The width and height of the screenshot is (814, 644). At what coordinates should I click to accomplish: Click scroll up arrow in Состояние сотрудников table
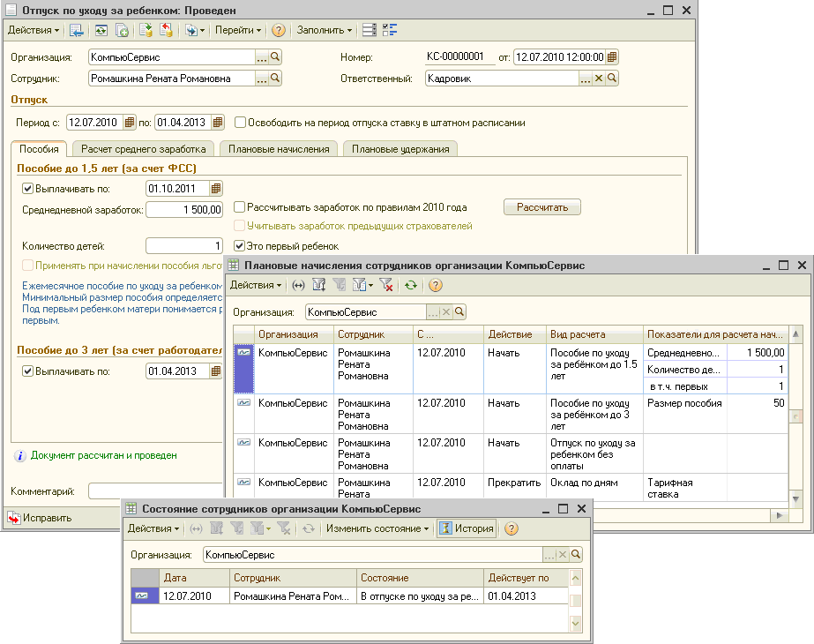click(575, 578)
